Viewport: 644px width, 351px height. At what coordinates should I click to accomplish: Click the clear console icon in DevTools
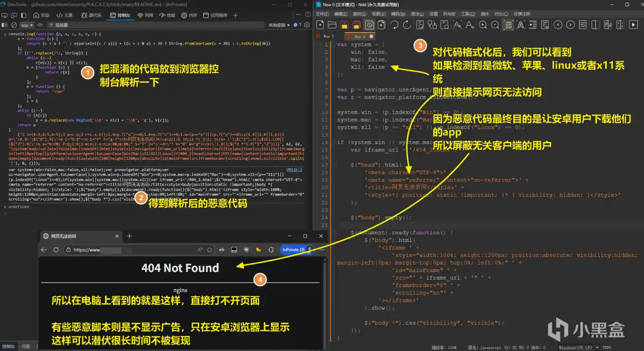[x=14, y=25]
